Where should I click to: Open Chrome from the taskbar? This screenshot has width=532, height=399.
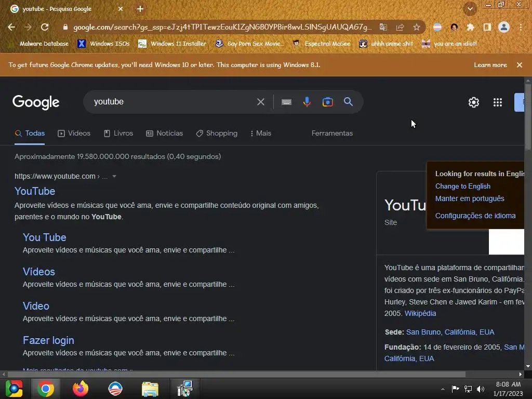pos(46,389)
